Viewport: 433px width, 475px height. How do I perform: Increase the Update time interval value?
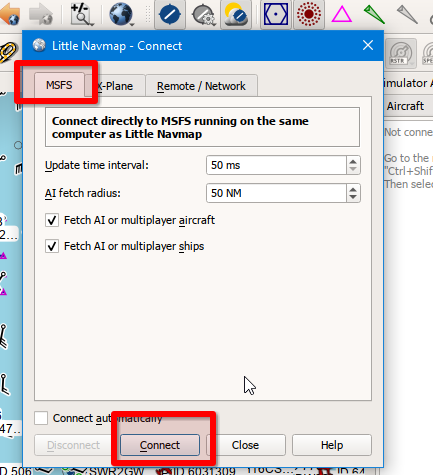(353, 161)
